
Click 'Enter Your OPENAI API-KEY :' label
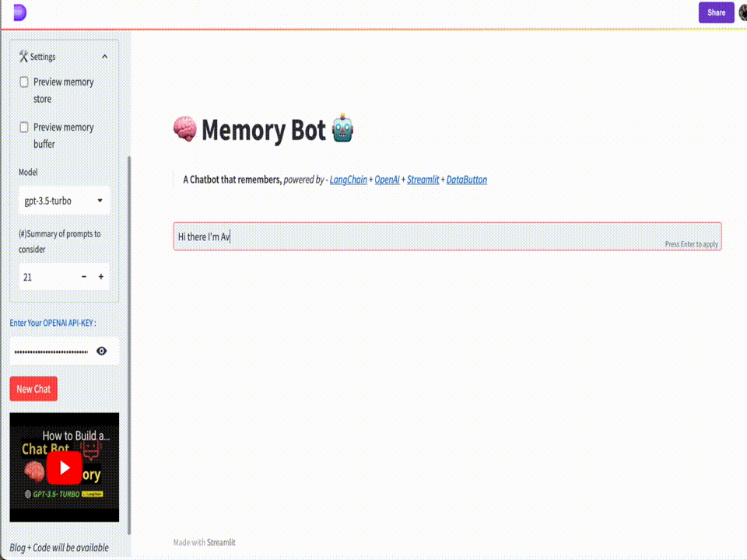pos(53,323)
